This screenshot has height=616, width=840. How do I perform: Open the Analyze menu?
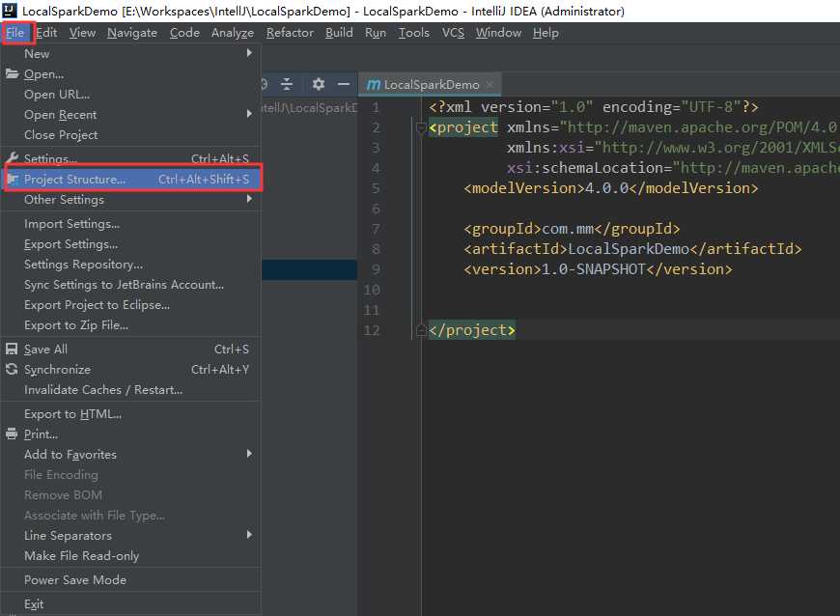tap(233, 33)
